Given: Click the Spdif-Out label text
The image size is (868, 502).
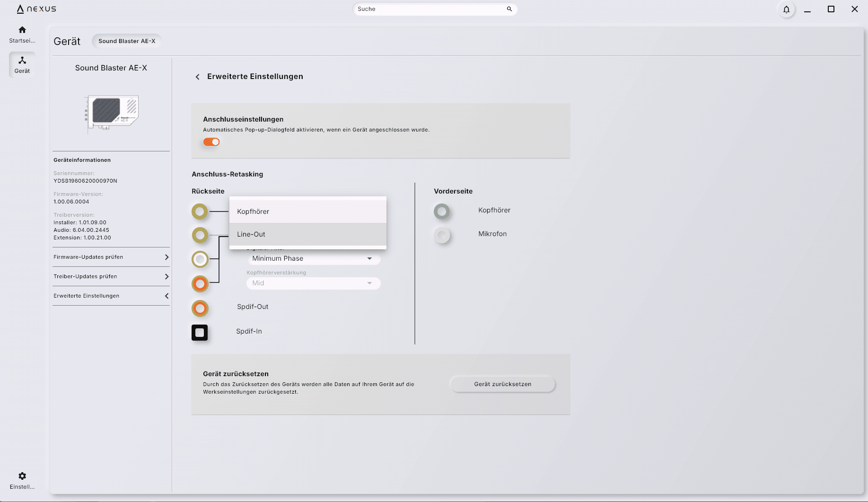Looking at the screenshot, I should pos(253,307).
